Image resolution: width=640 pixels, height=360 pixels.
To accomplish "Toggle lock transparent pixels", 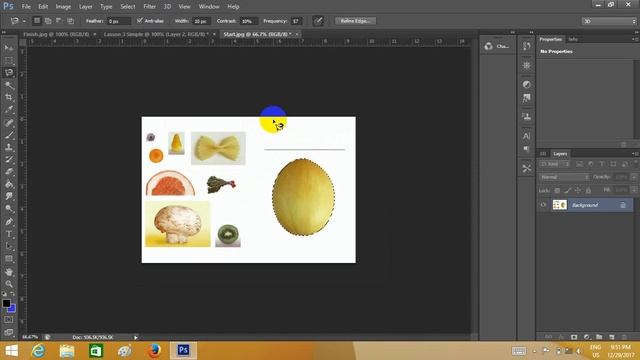I will pyautogui.click(x=557, y=190).
